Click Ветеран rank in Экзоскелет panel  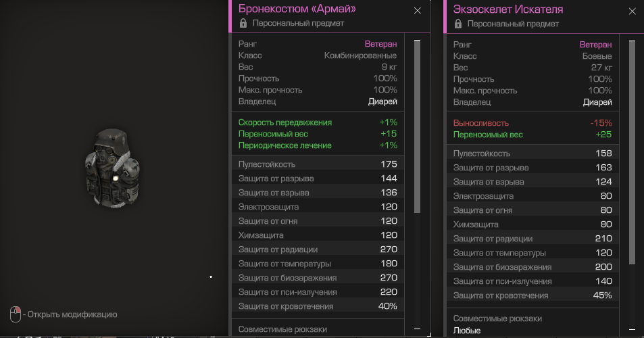[595, 44]
